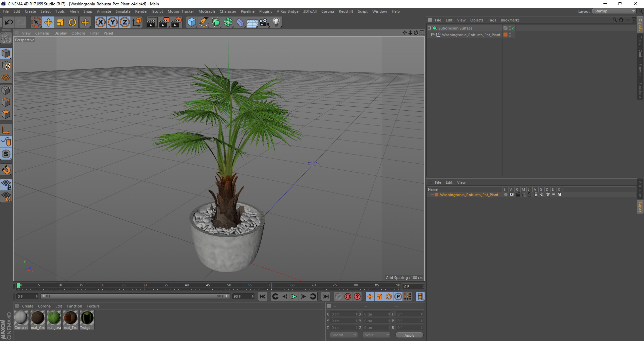Expand the Subdivision Surface object
The height and width of the screenshot is (341, 644).
pyautogui.click(x=429, y=28)
